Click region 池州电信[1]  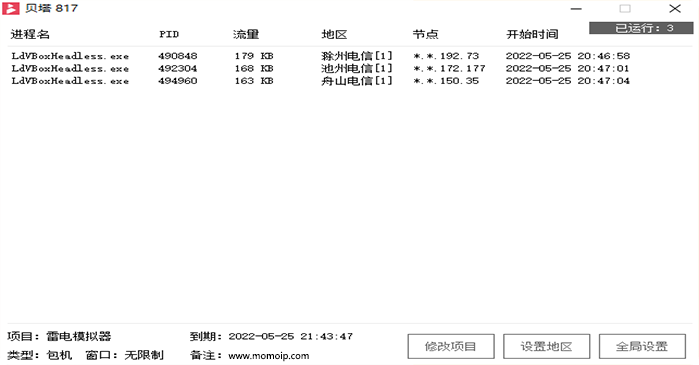pyautogui.click(x=357, y=69)
